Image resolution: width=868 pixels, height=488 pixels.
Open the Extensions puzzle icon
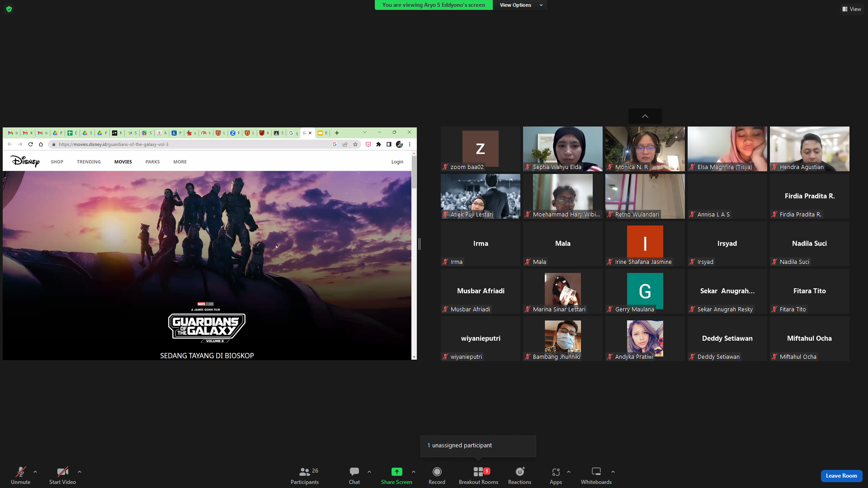(x=378, y=145)
